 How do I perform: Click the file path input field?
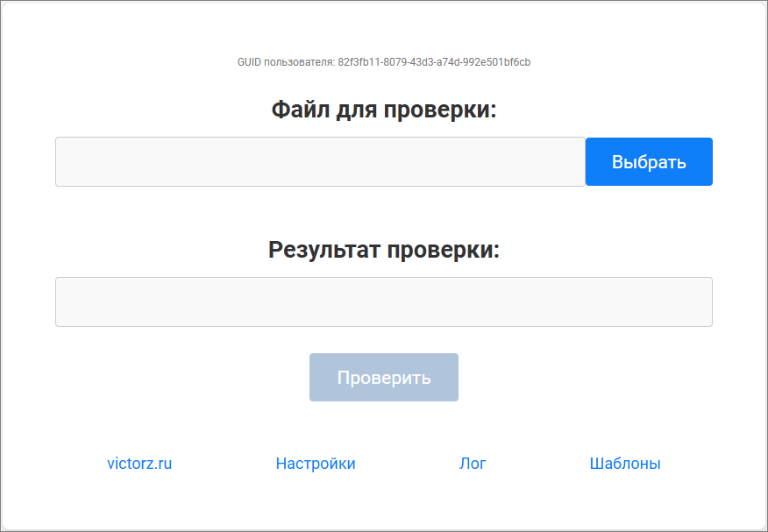tap(320, 162)
